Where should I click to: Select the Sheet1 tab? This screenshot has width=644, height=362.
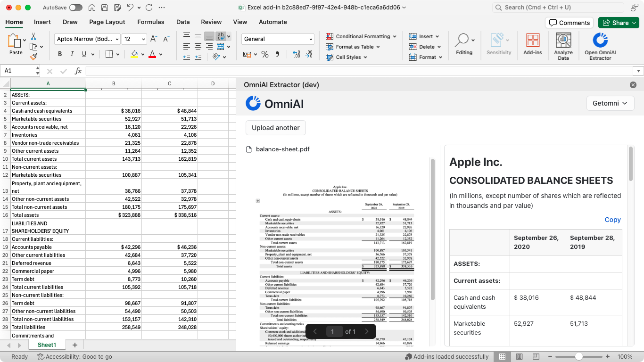(47, 345)
